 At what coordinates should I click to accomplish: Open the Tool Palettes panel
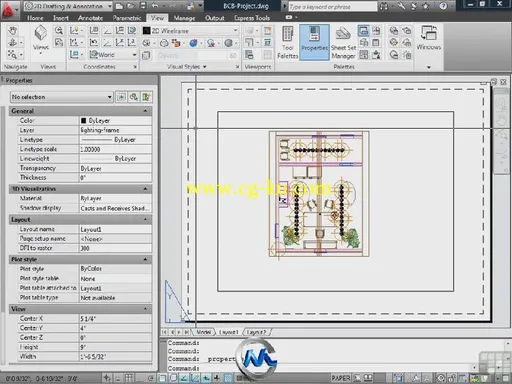coord(287,42)
